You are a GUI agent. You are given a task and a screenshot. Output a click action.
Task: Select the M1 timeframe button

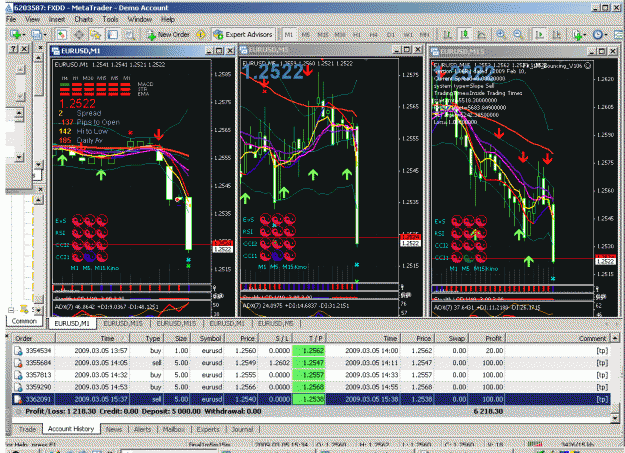point(289,35)
